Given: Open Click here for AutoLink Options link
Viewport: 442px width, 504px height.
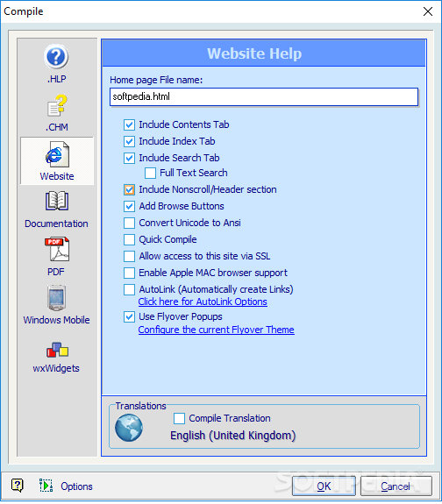Looking at the screenshot, I should tap(203, 302).
